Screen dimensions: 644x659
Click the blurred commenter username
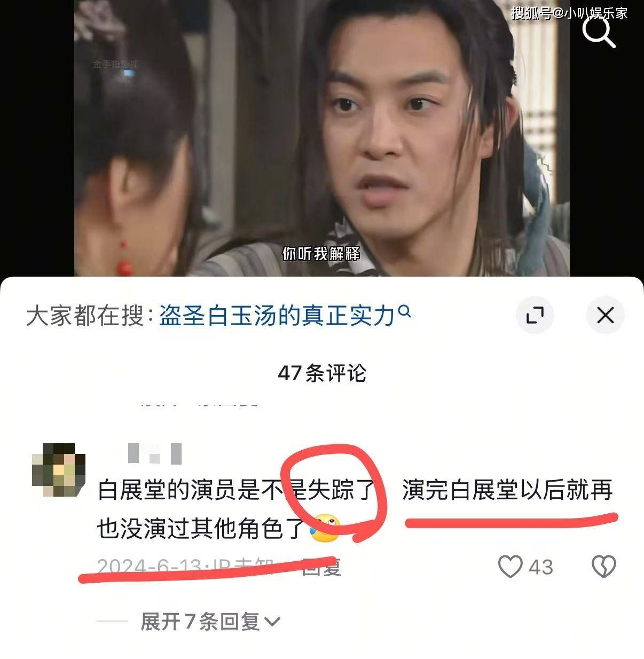point(155,453)
